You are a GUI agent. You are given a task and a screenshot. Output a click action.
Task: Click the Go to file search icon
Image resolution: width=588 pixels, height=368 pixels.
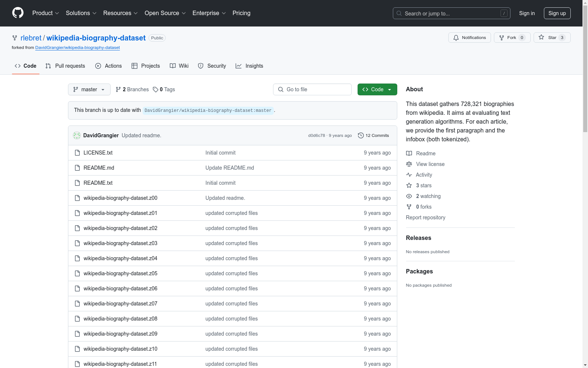(281, 89)
